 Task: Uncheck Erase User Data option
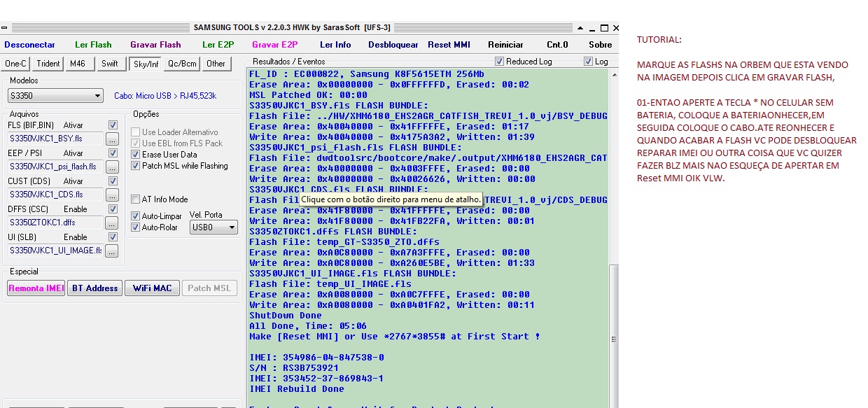point(136,155)
